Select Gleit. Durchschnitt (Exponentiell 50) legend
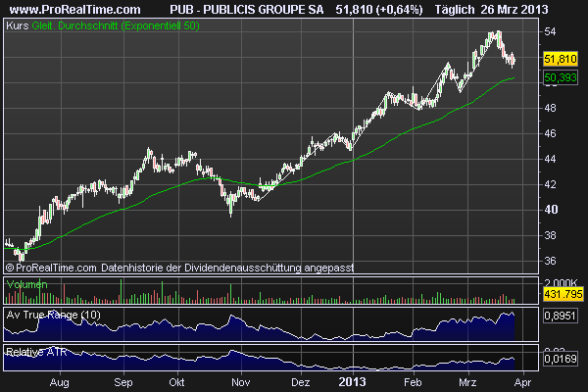Image resolution: width=588 pixels, height=392 pixels. [x=116, y=25]
